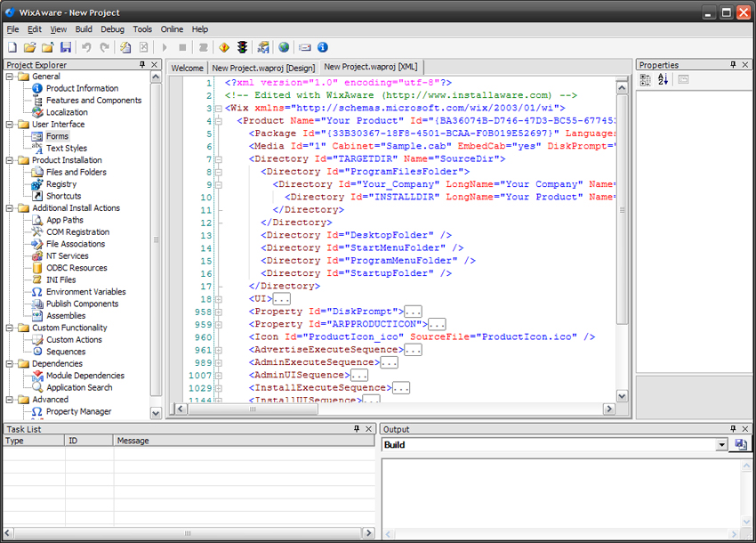The image size is (756, 543).
Task: Select Files and Folders item
Action: [x=76, y=172]
